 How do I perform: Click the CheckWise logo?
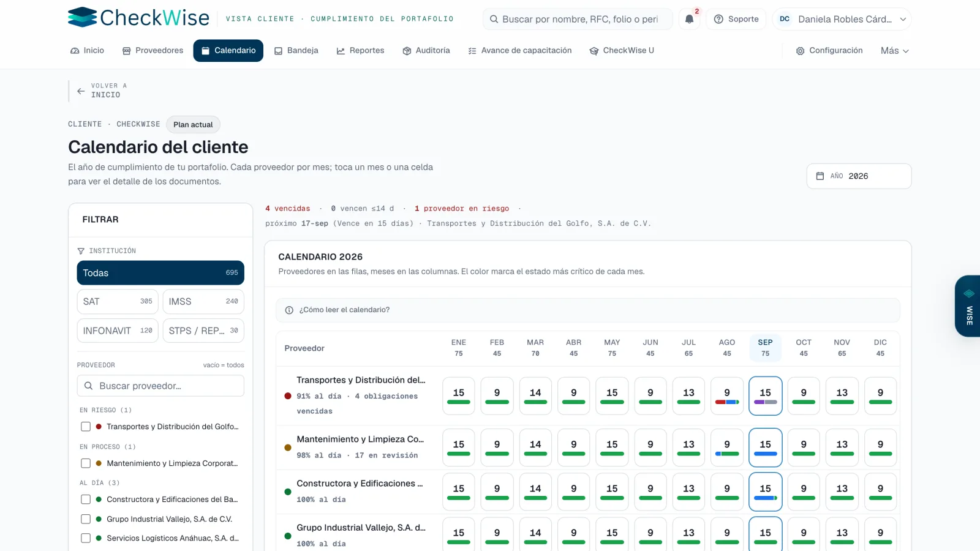click(x=138, y=18)
